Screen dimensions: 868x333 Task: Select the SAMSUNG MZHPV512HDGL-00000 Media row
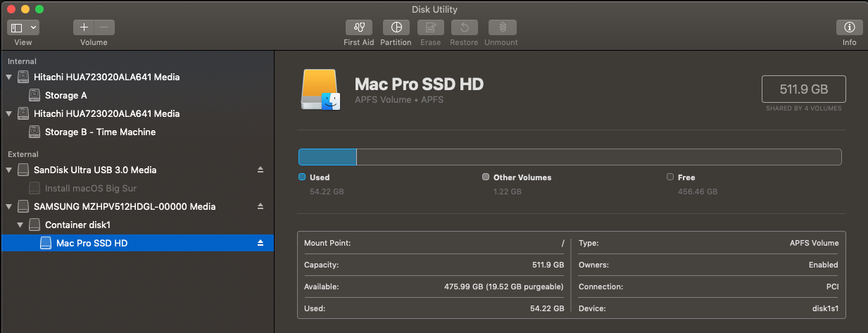click(x=137, y=206)
